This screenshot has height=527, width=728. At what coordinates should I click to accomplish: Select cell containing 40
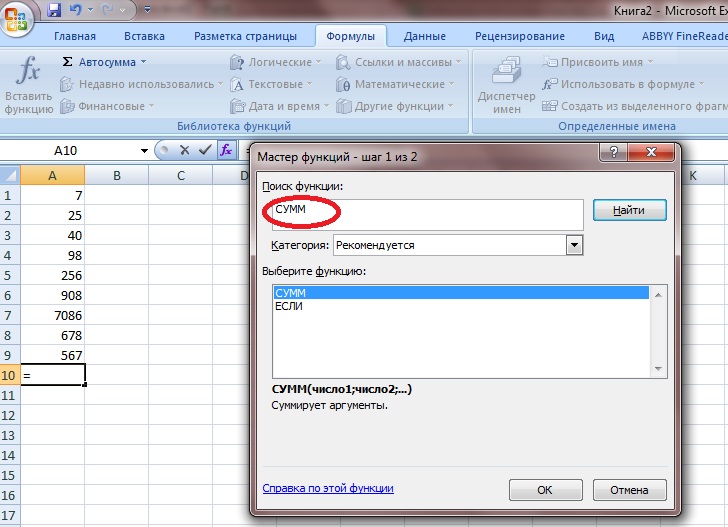(52, 235)
